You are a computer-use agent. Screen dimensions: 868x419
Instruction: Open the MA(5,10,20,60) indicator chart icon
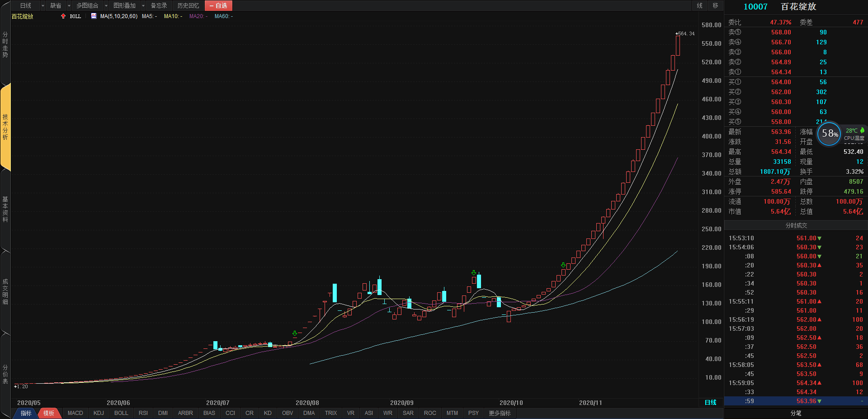tap(94, 16)
